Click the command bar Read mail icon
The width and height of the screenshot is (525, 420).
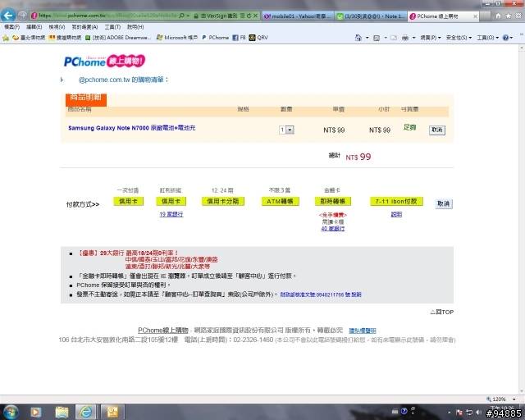coord(394,38)
